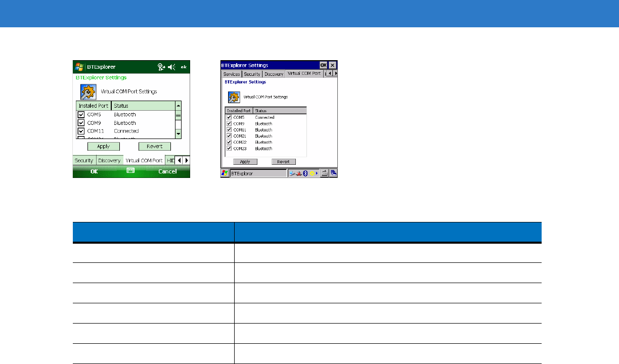
Task: Open the on-screen keyboard icon in green bottom bar
Action: click(130, 170)
